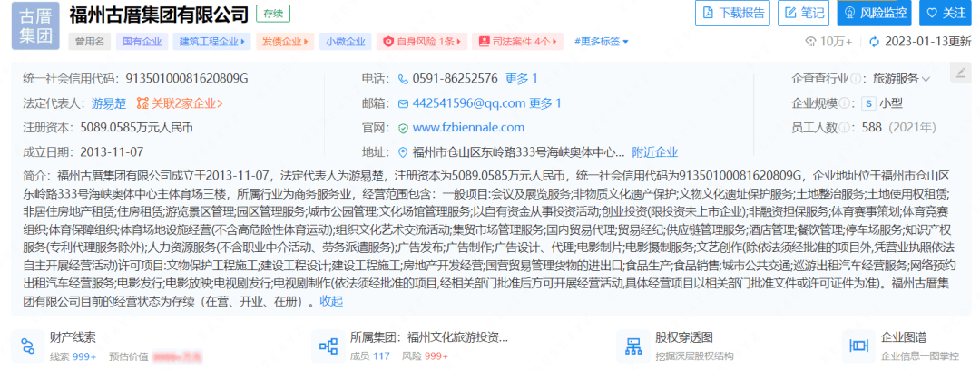
Task: Click 注册资本 5089.0585万元人民币 value
Action: click(x=137, y=128)
